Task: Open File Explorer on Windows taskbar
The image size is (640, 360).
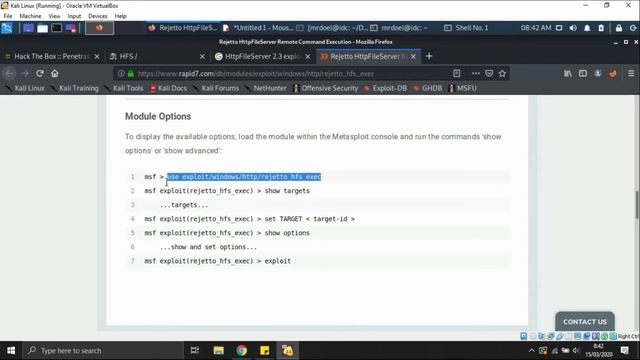Action: click(x=218, y=350)
